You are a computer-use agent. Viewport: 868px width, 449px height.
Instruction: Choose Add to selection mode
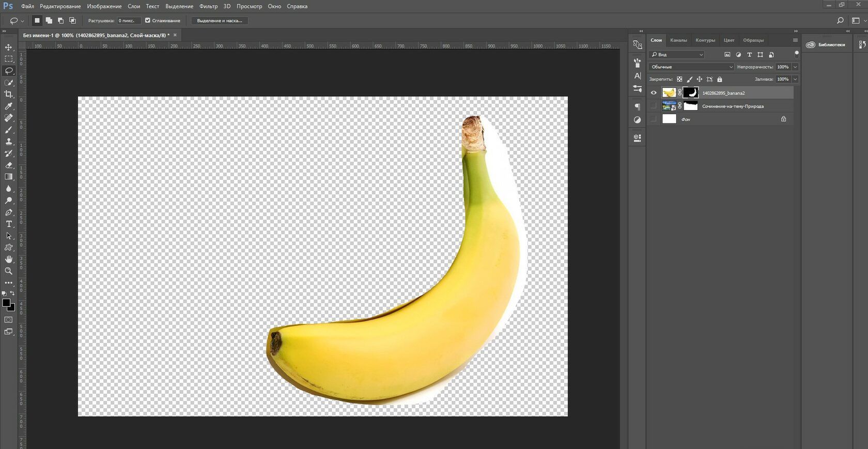pyautogui.click(x=49, y=21)
